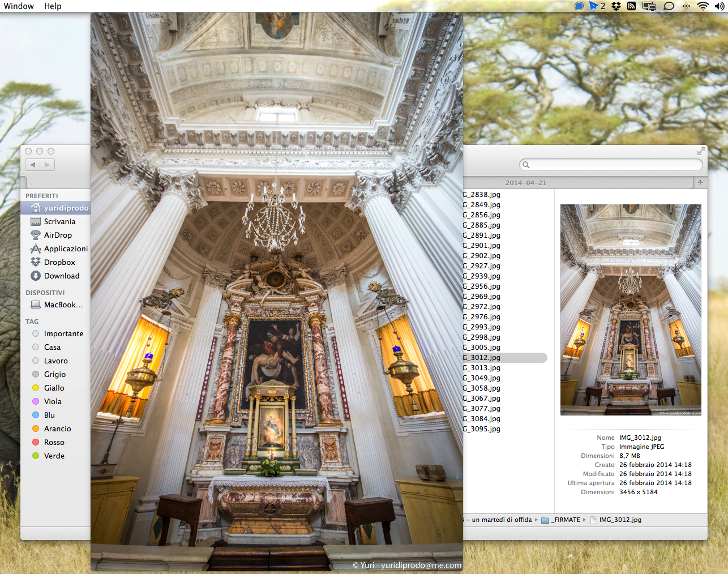The width and height of the screenshot is (728, 574).
Task: Add a new tab with plus button
Action: pos(700,182)
